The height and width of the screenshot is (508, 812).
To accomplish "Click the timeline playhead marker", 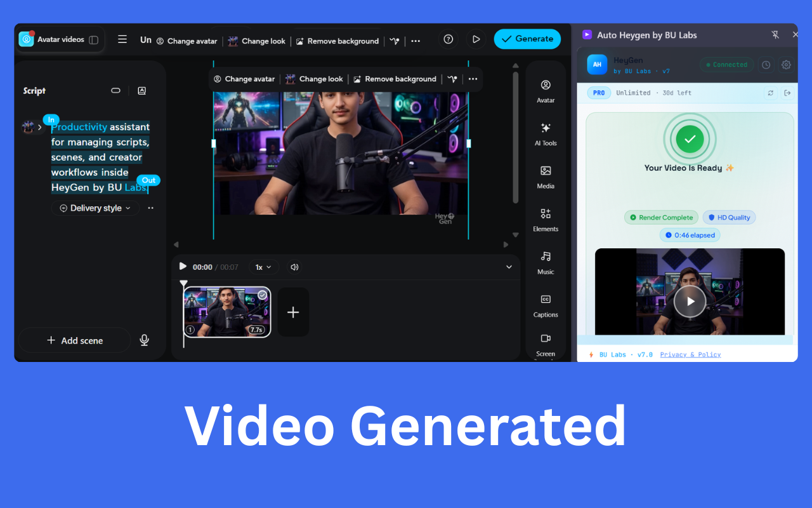I will point(184,284).
